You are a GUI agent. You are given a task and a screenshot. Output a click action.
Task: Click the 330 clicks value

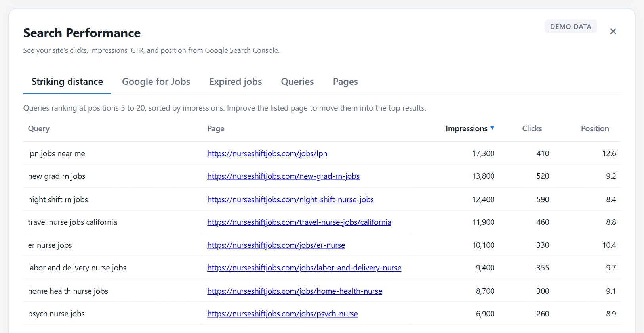[543, 245]
